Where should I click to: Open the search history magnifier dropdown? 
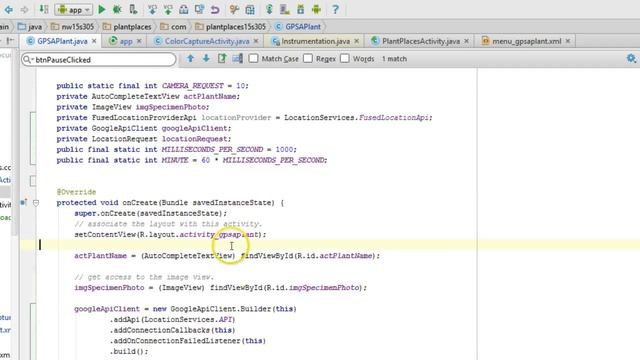[x=28, y=60]
